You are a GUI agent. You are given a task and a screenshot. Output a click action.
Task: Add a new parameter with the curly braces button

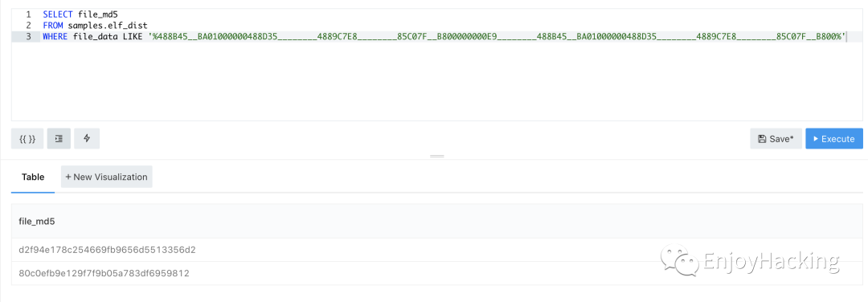[x=27, y=139]
